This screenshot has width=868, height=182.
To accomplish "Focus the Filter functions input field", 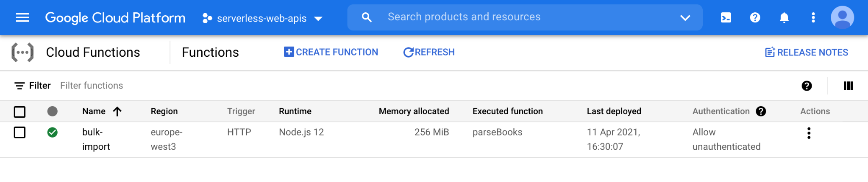I will 92,85.
